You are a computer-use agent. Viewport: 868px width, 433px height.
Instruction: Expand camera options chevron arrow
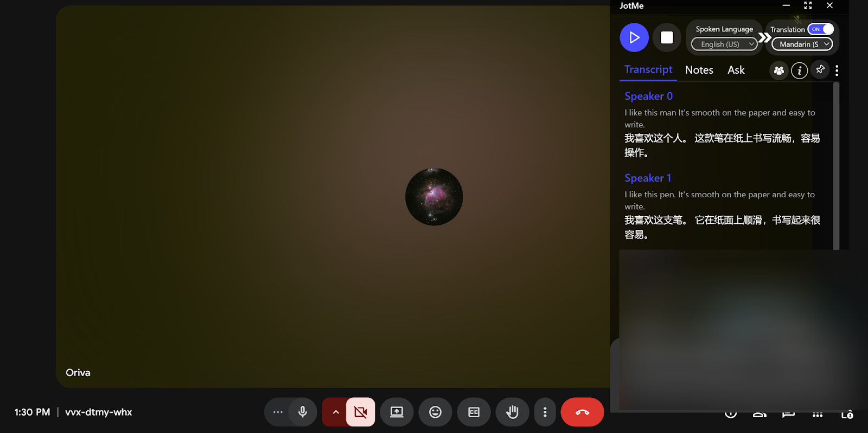click(335, 412)
